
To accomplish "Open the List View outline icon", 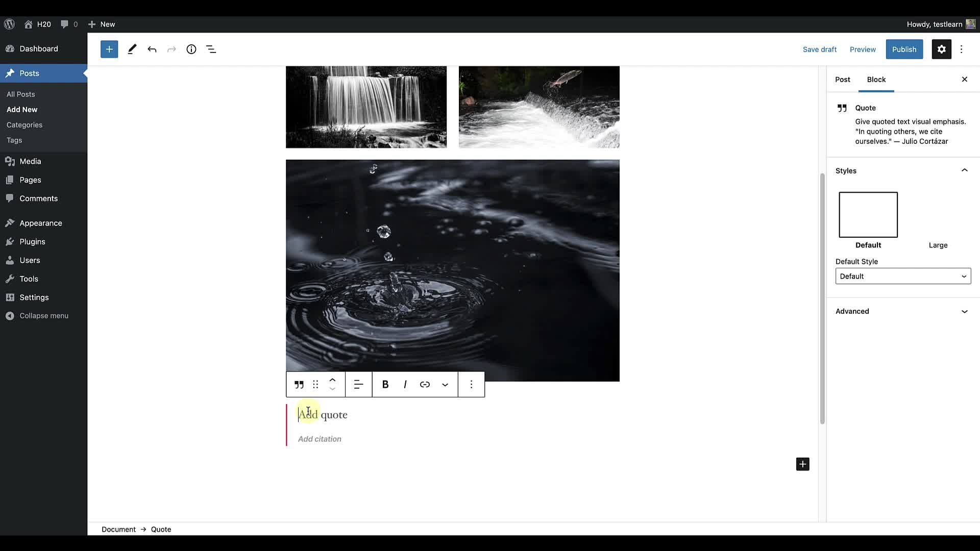I will 211,49.
